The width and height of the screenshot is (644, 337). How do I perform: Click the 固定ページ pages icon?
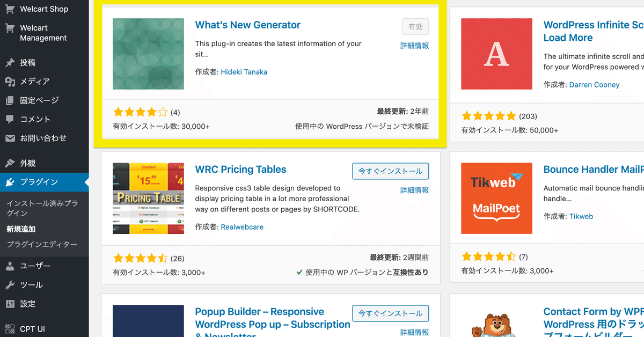[x=10, y=100]
